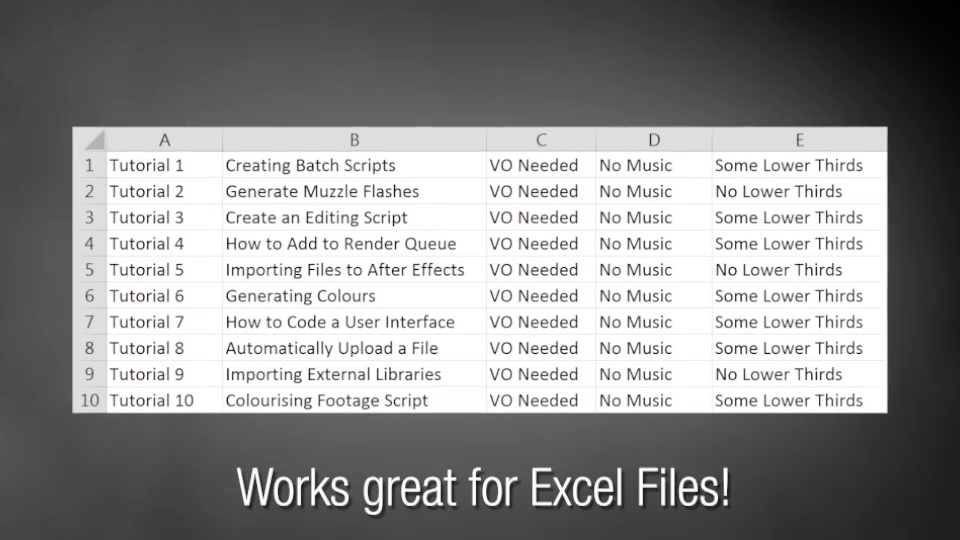
Task: Click the select-all corner triangle
Action: pyautogui.click(x=95, y=140)
